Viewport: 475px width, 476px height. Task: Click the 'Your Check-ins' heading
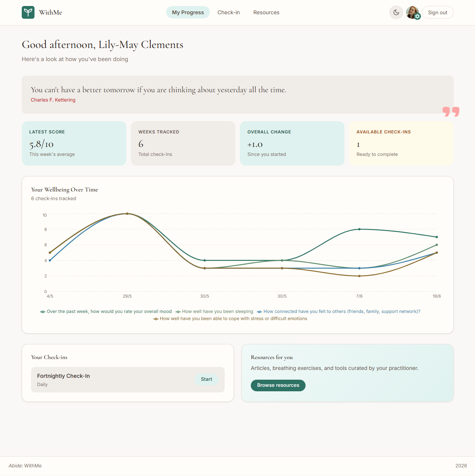point(49,357)
